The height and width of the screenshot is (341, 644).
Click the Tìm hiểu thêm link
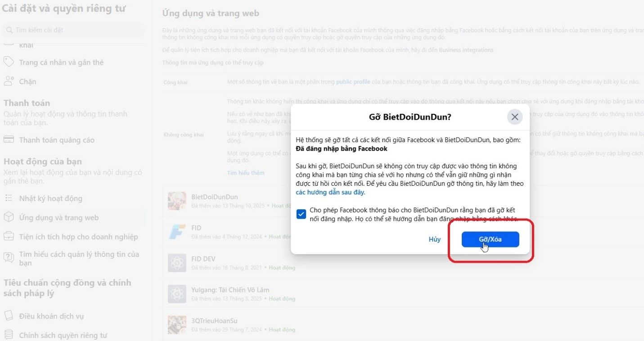246,173
